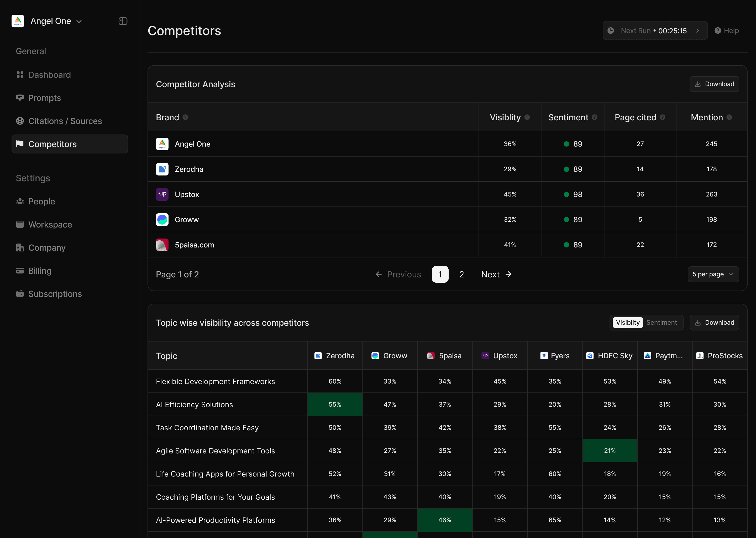Click HDFC Sky icon in topic header
756x538 pixels.
(x=590, y=356)
